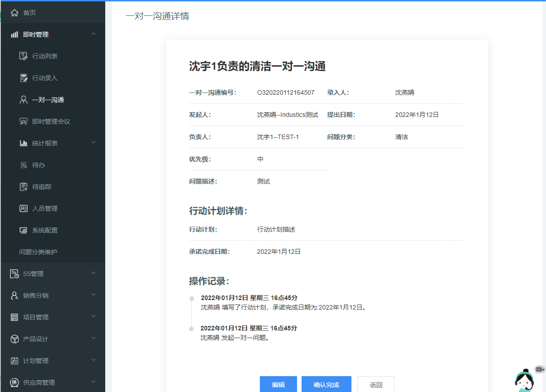Expand the 项目管理 menu
The height and width of the screenshot is (392, 546).
point(93,317)
